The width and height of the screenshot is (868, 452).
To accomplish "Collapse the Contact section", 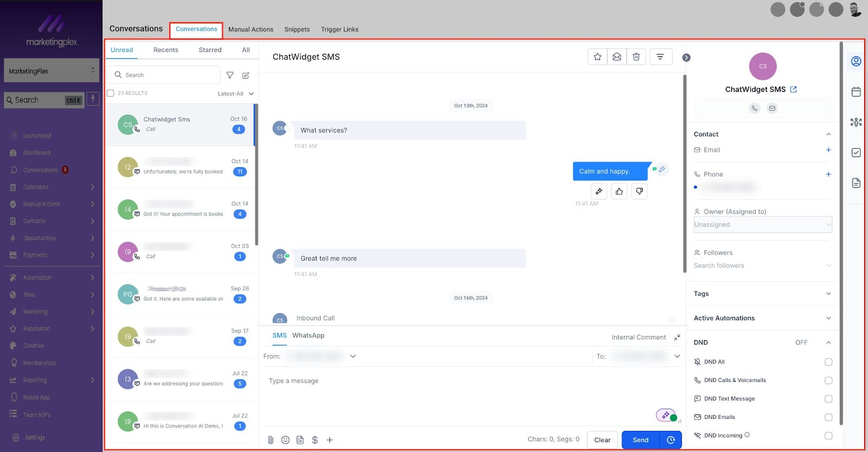I will [828, 134].
